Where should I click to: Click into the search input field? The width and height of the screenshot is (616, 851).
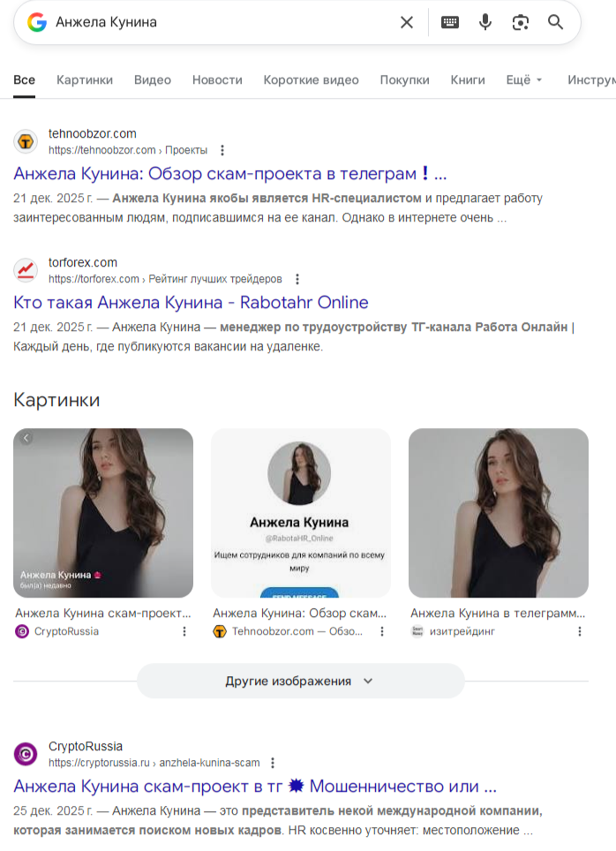pyautogui.click(x=221, y=22)
